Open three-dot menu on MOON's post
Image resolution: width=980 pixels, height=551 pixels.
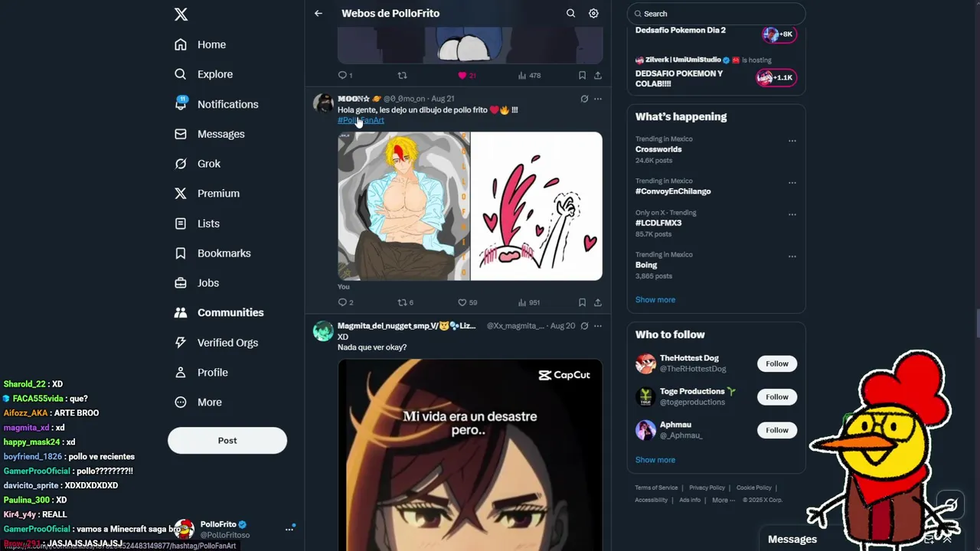[x=598, y=99]
